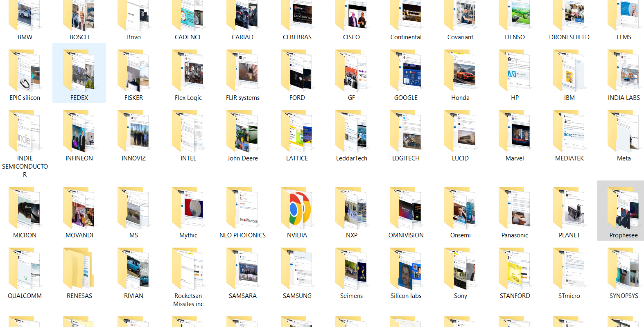The height and width of the screenshot is (327, 644).
Task: Click the Rocketsan Missiles inc folder
Action: click(188, 269)
